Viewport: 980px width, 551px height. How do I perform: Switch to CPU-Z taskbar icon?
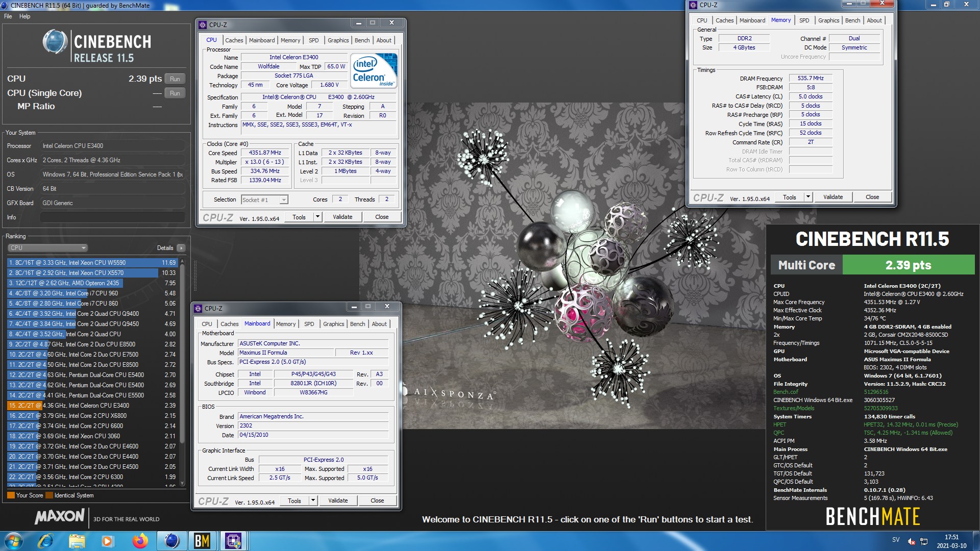coord(233,541)
